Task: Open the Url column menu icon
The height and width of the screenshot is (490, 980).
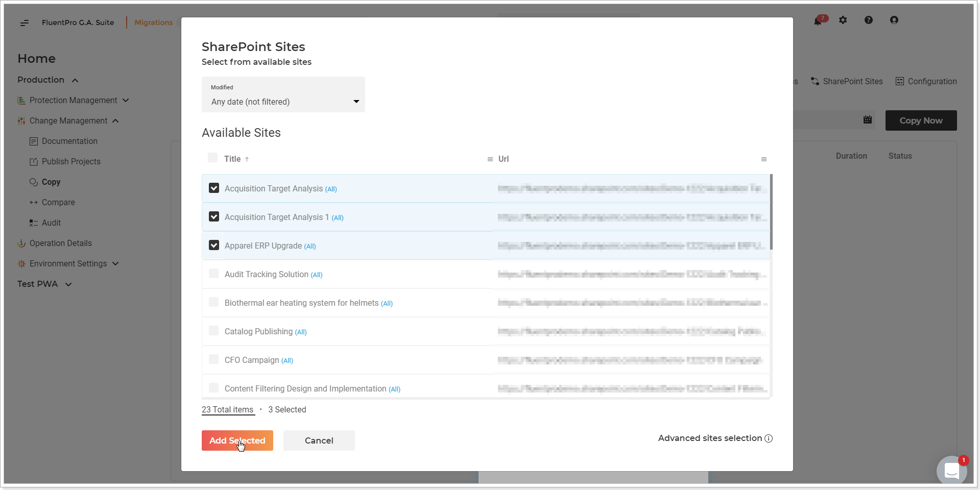Action: click(764, 159)
